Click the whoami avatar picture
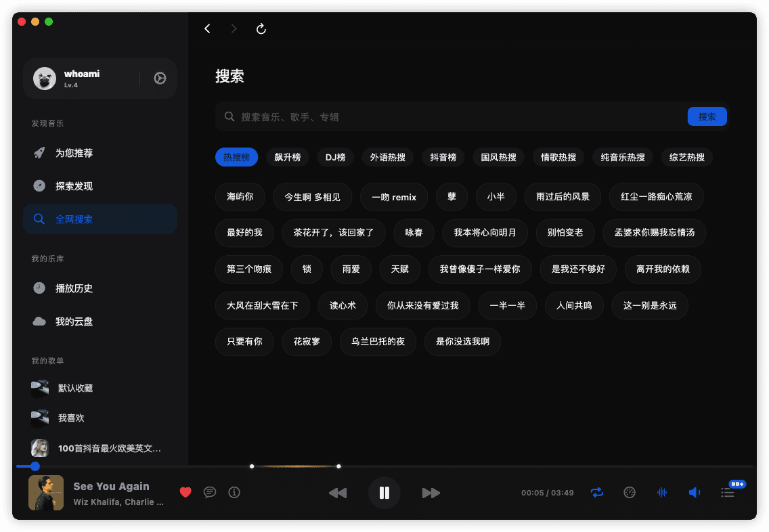Image resolution: width=769 pixels, height=532 pixels. (x=45, y=79)
